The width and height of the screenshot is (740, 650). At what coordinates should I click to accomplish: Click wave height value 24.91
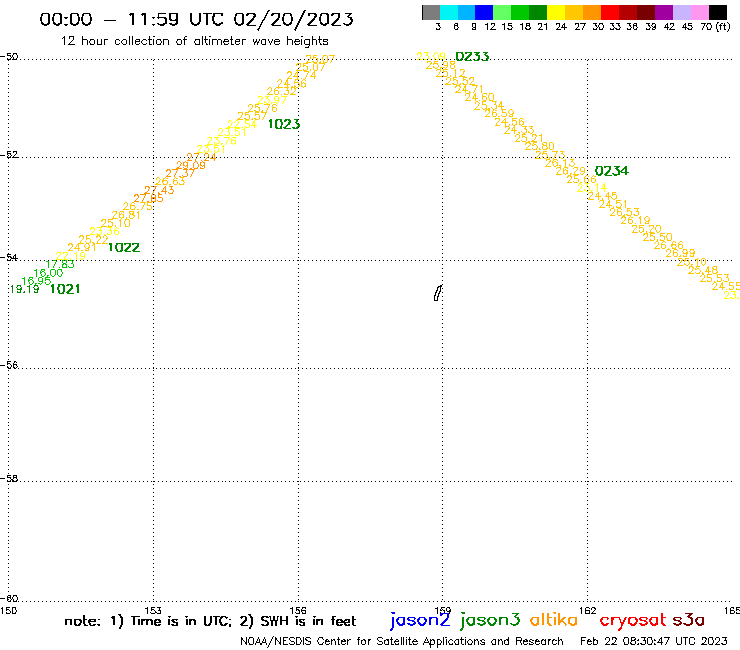click(x=82, y=247)
